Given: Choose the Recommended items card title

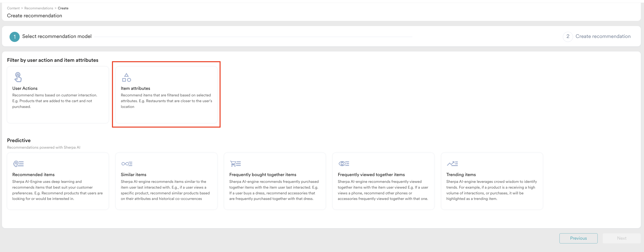Looking at the screenshot, I should [x=33, y=174].
